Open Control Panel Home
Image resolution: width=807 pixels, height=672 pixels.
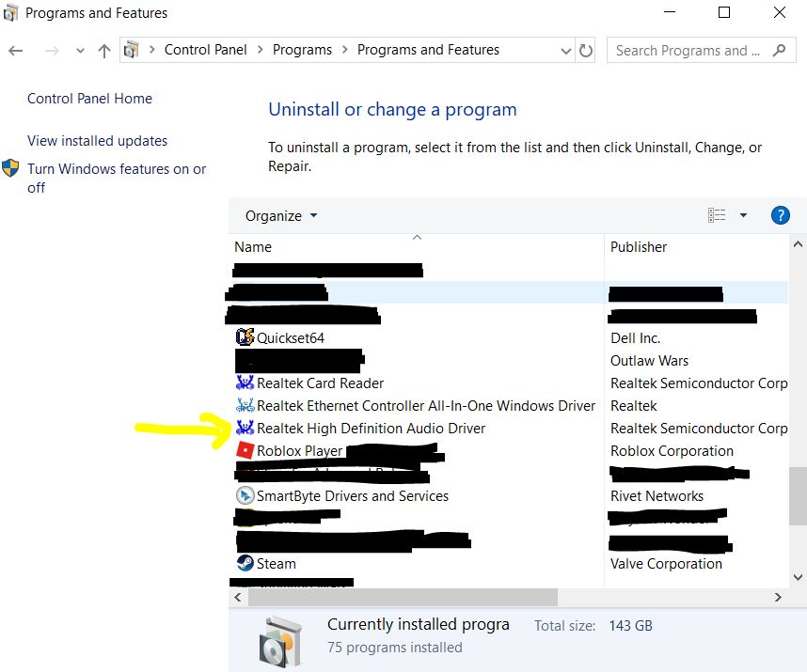(89, 98)
